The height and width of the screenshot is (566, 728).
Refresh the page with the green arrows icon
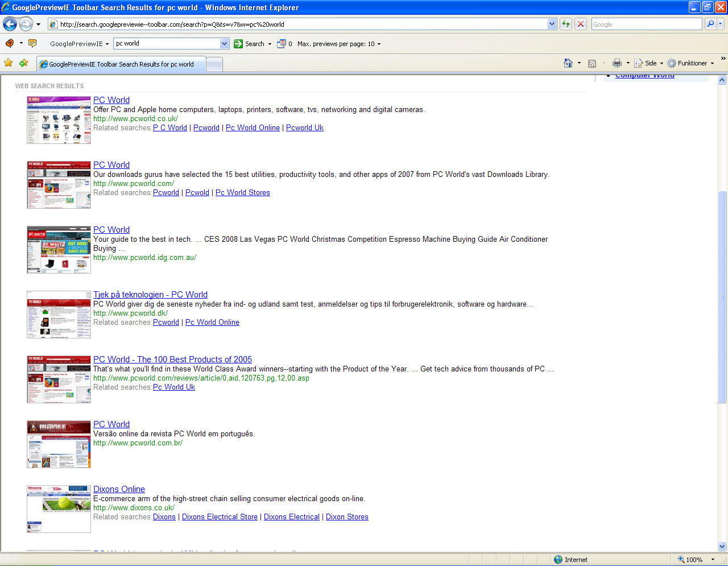(x=566, y=24)
